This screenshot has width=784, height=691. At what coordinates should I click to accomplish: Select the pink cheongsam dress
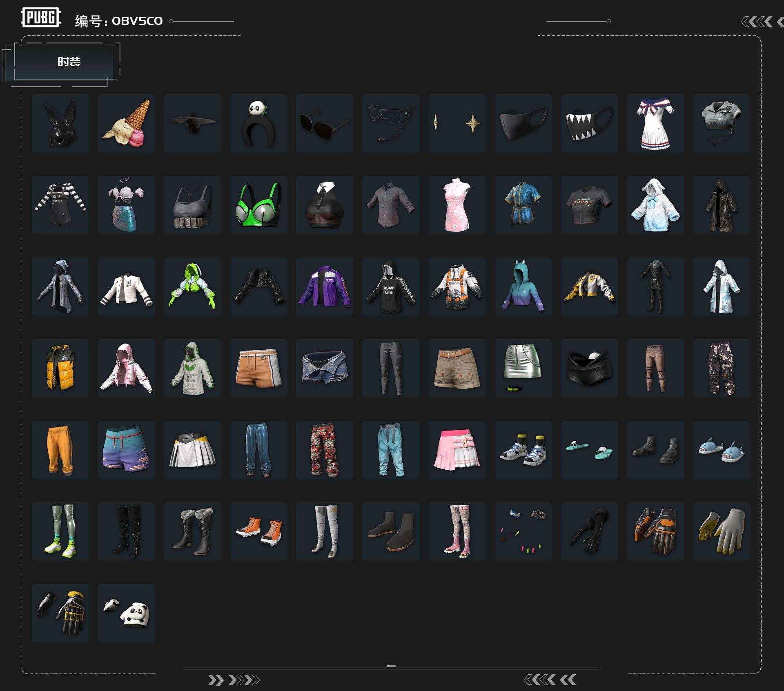[x=457, y=205]
